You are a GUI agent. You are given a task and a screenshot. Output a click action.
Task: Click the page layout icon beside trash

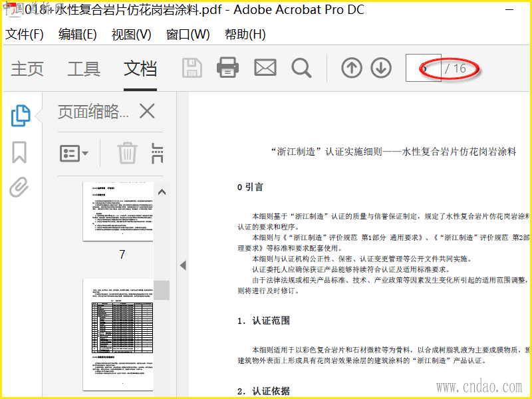click(x=157, y=154)
